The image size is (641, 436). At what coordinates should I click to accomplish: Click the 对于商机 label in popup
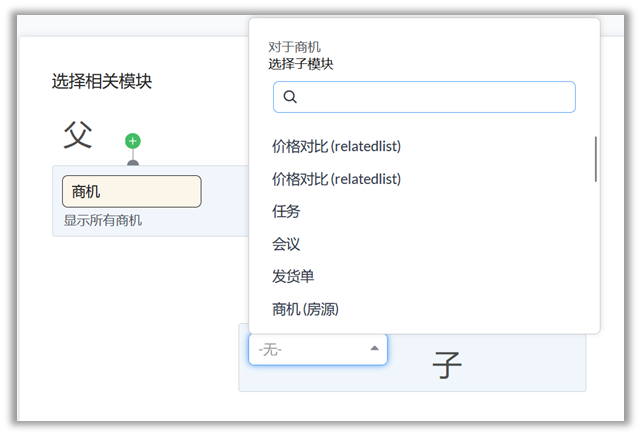(x=294, y=47)
